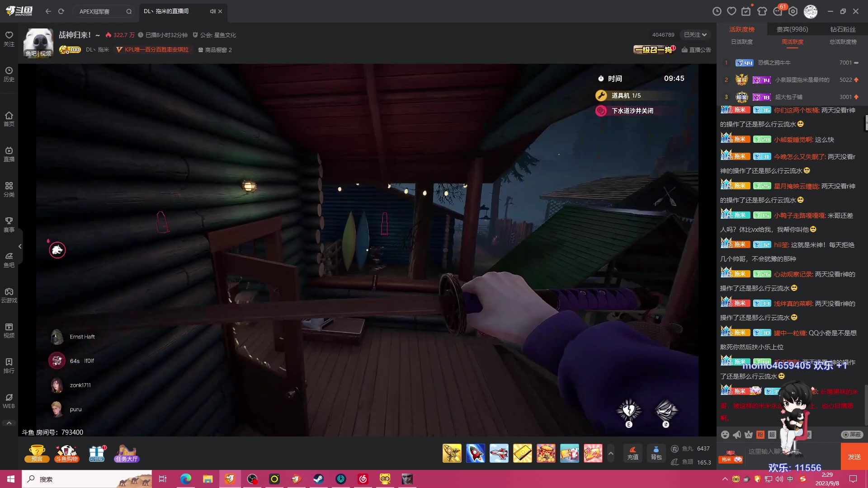Open settings with the hexagon gear icon
Image resolution: width=868 pixels, height=488 pixels.
[x=793, y=11]
